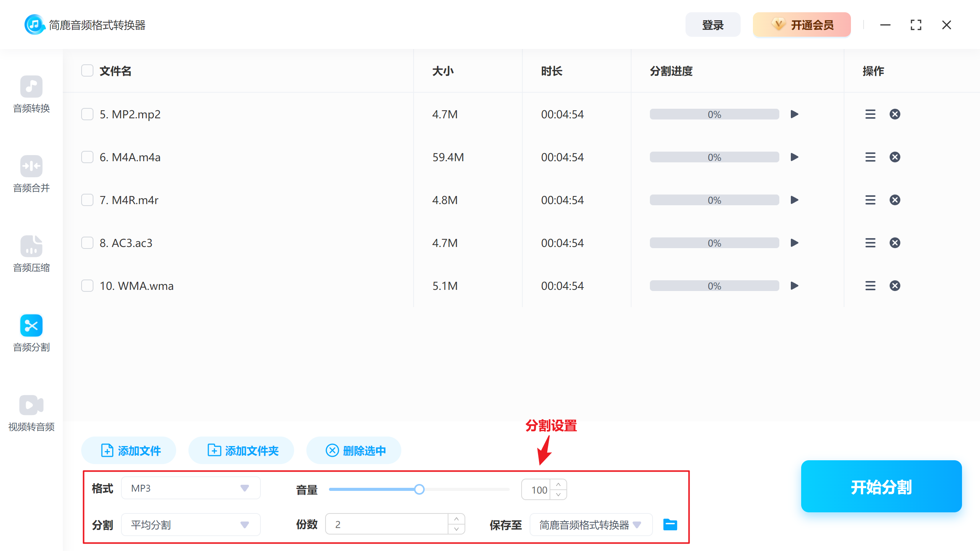
Task: Play preview of 5. MP2.mp2
Action: pos(794,114)
